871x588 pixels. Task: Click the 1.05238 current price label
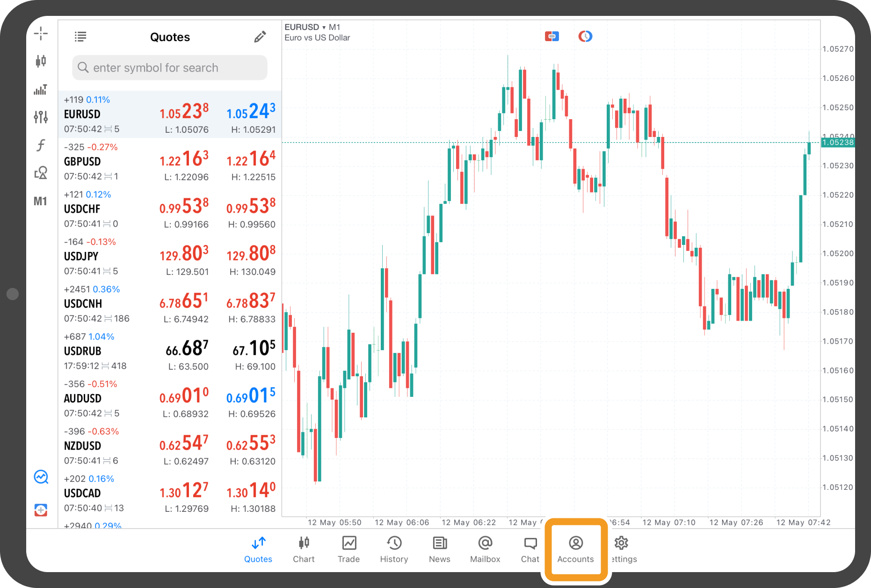tap(837, 143)
